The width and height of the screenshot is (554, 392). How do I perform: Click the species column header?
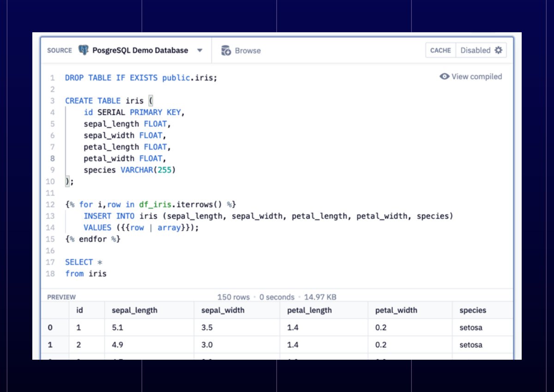473,310
